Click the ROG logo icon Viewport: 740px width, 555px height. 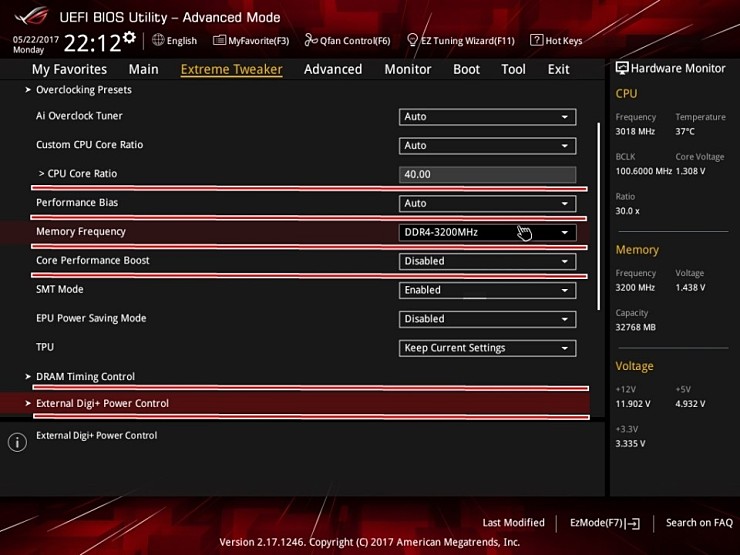coord(31,16)
